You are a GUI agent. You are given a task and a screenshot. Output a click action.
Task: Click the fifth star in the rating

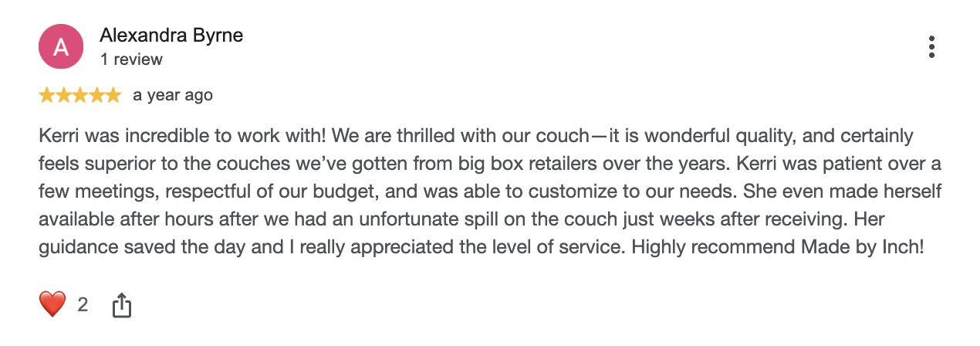pos(113,95)
